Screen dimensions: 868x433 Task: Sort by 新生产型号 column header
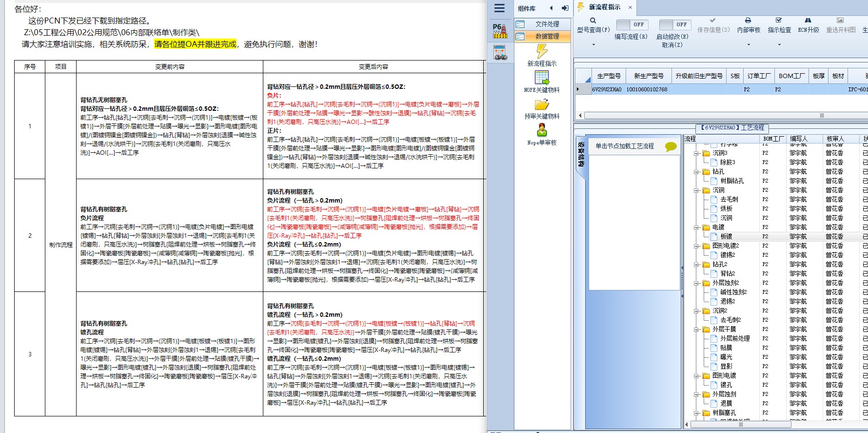(649, 76)
